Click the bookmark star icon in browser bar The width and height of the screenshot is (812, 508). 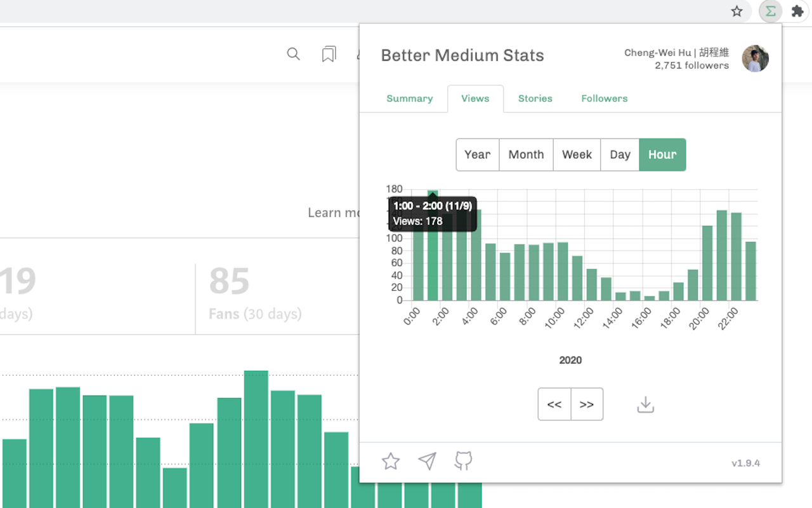(737, 11)
